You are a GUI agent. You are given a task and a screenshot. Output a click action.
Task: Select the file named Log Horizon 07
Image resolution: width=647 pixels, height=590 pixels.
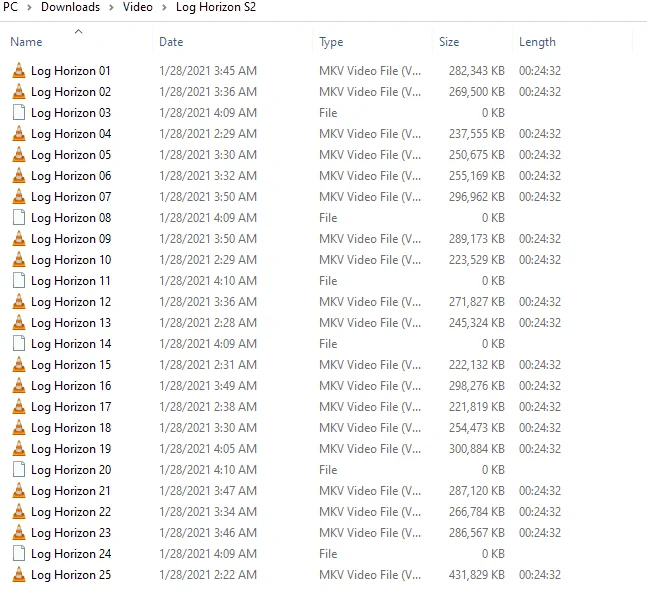click(x=71, y=197)
